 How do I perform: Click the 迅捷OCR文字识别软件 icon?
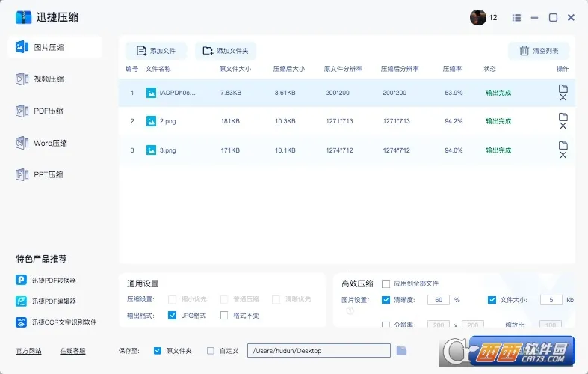click(21, 322)
